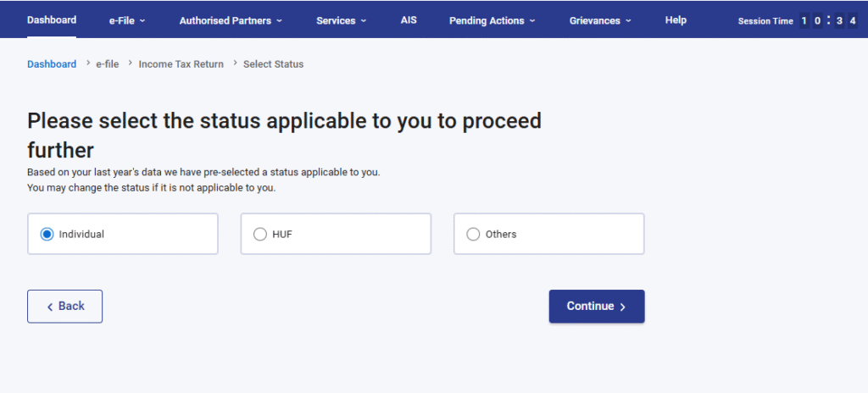Open Pending Actions dropdown
Screen dimensions: 868x393
pos(492,20)
